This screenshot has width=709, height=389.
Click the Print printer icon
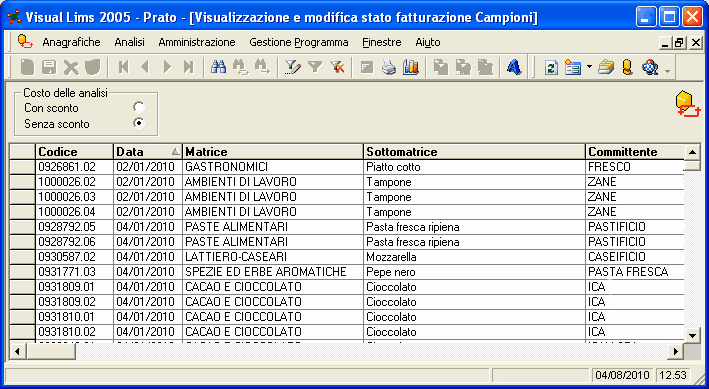pos(388,67)
